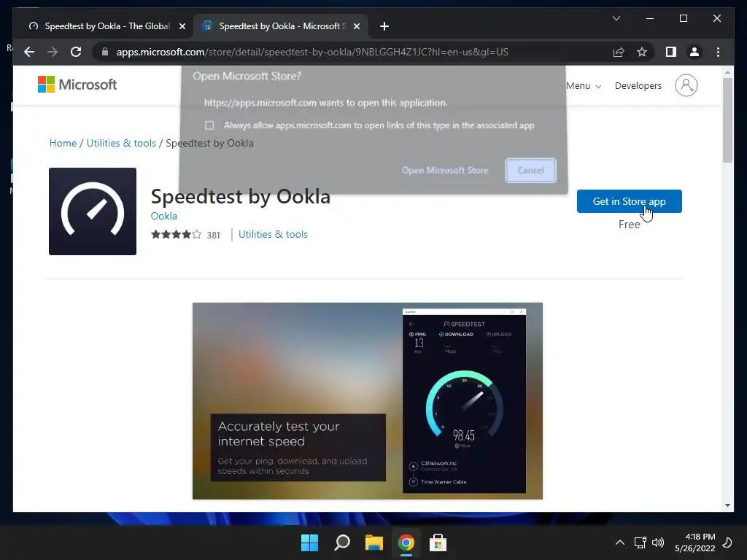
Task: Open Chrome profile icon
Action: (694, 52)
